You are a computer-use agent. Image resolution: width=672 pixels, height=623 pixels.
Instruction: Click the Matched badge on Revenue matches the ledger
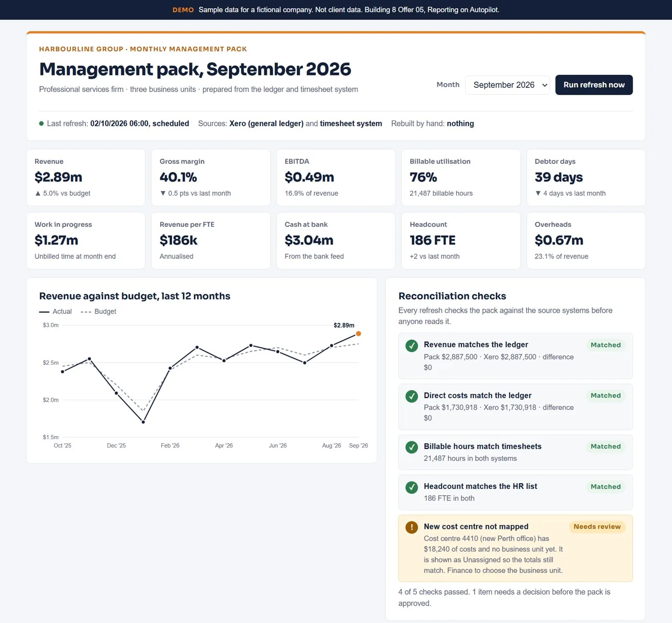[605, 345]
